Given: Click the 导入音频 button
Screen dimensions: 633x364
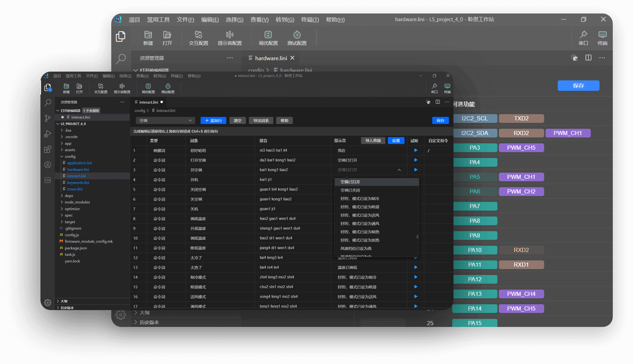Looking at the screenshot, I should (x=373, y=141).
